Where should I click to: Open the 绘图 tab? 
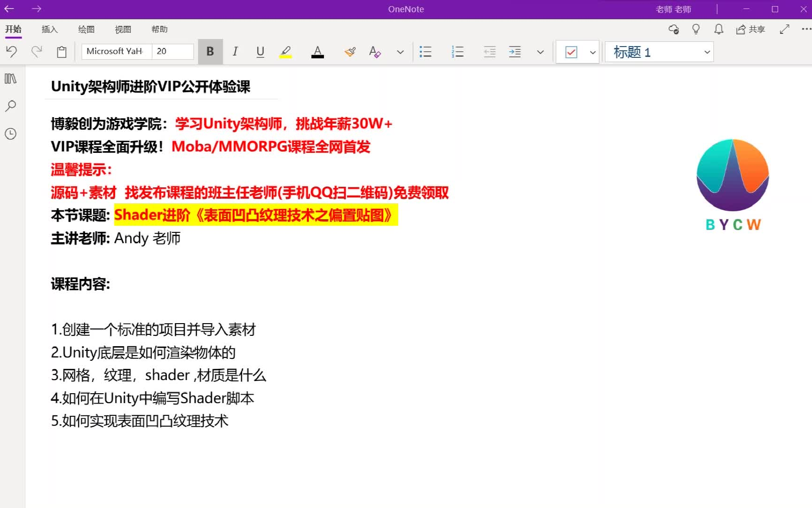tap(86, 29)
